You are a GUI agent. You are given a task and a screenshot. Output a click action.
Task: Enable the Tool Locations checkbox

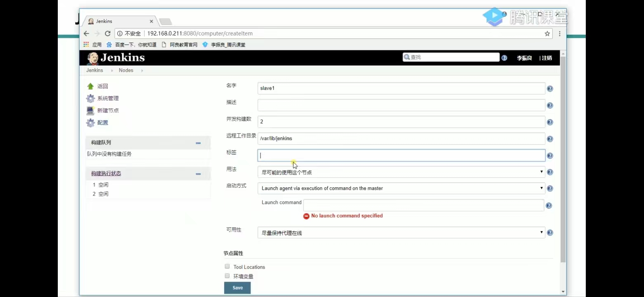point(227,266)
